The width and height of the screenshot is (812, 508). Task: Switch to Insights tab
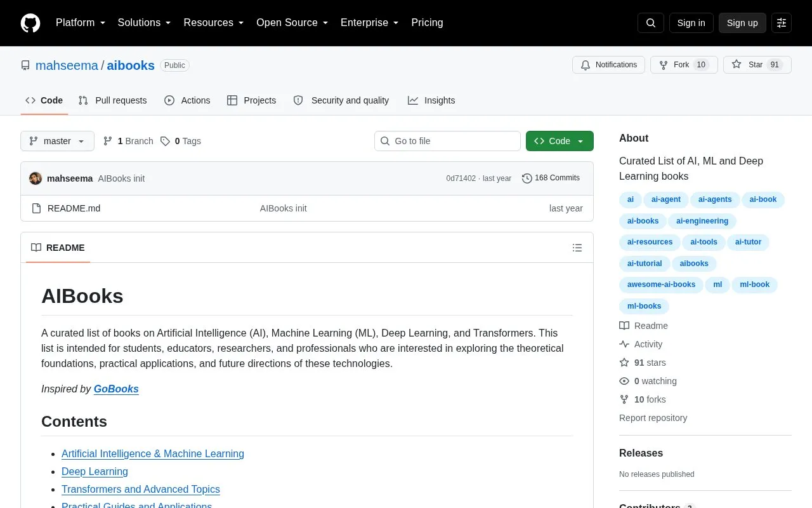coord(431,100)
